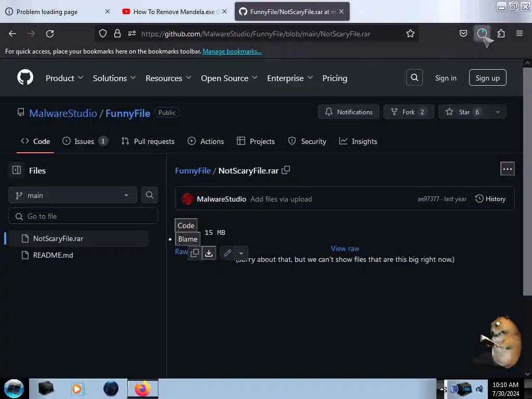Click the FunnyFile breadcrumb link
Image resolution: width=532 pixels, height=399 pixels.
193,170
